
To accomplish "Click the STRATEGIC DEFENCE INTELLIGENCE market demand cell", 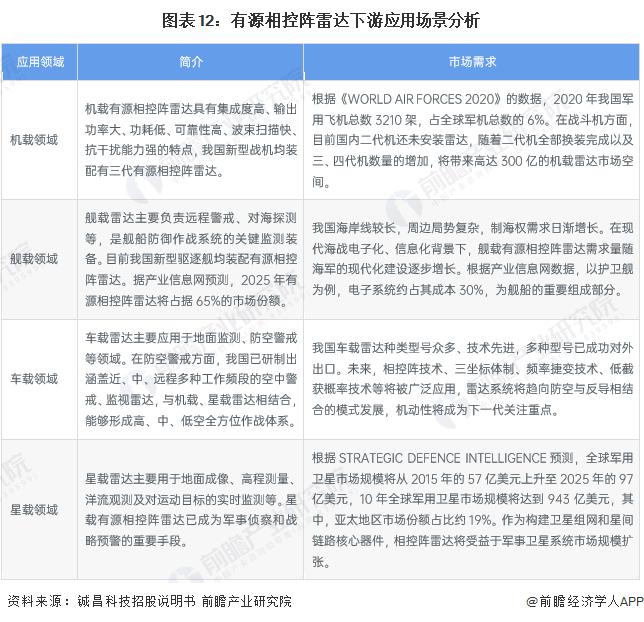I will pos(472,509).
